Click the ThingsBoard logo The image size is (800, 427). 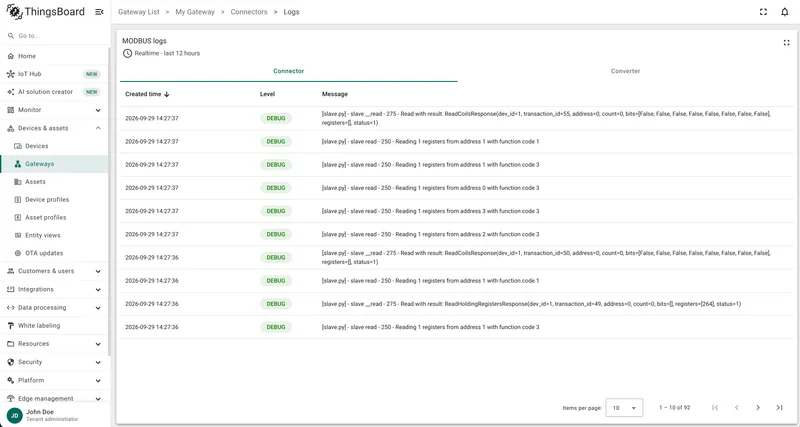pos(45,12)
